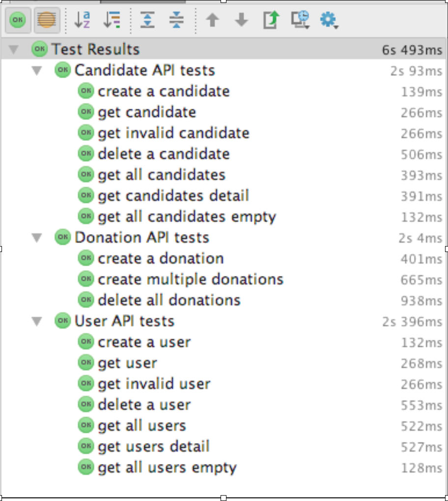
Task: Select the 'create a candidate' test
Action: pos(164,91)
